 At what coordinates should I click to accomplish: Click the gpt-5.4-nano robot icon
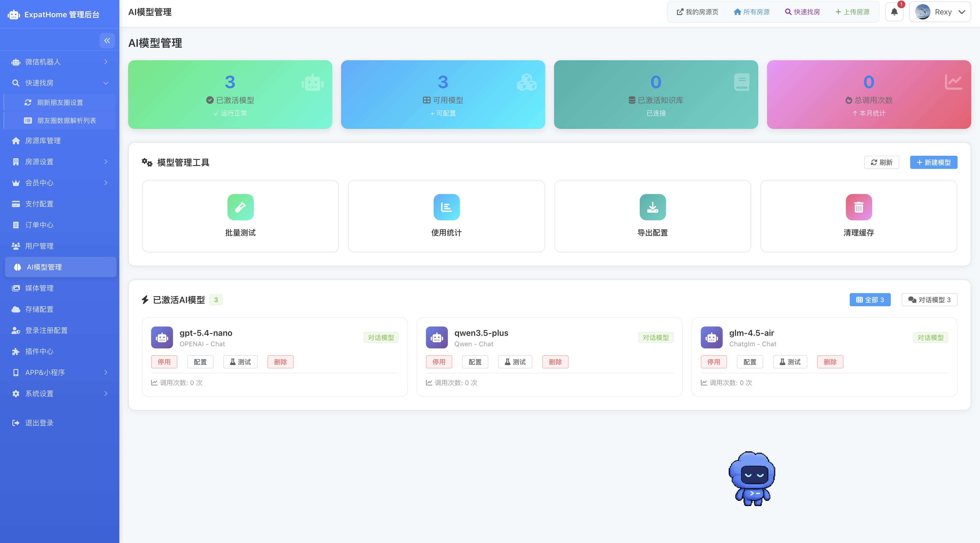pos(162,337)
